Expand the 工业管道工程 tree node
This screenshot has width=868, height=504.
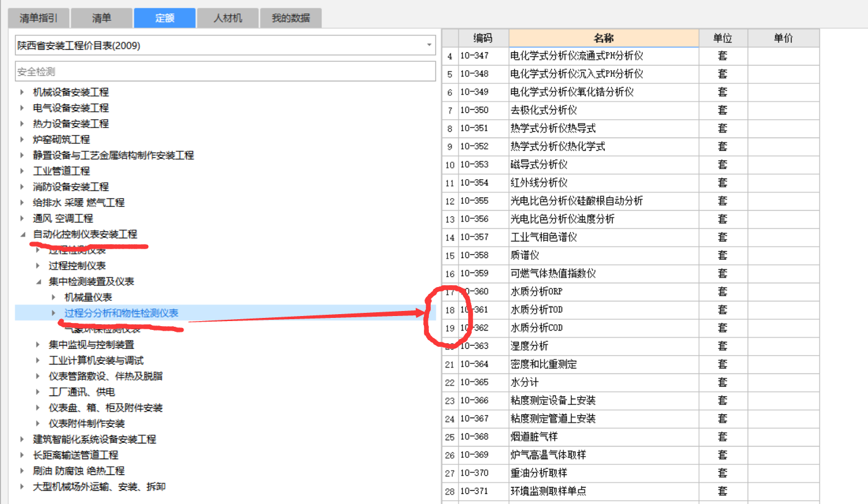[22, 171]
